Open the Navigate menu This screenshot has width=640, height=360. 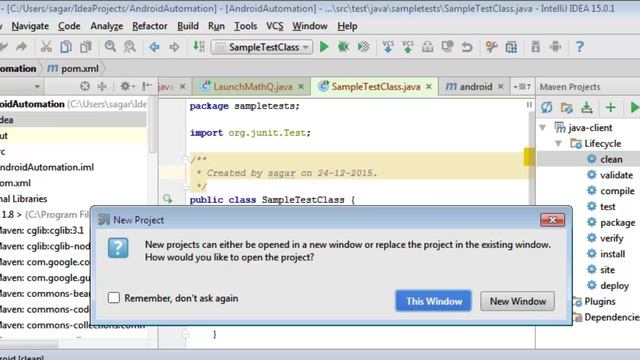[x=30, y=26]
